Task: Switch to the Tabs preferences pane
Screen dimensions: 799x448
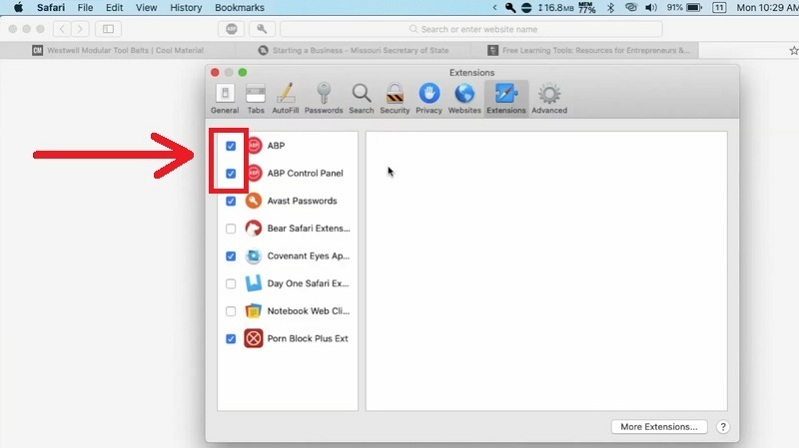Action: 256,98
